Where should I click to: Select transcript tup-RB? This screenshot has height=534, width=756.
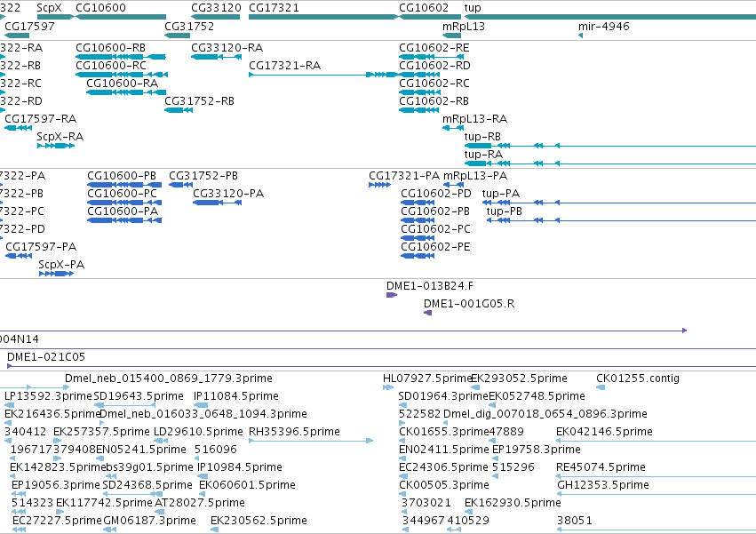(x=482, y=137)
